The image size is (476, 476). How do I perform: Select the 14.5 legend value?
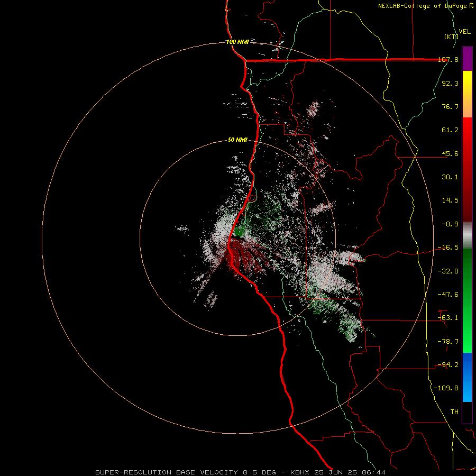click(x=450, y=200)
